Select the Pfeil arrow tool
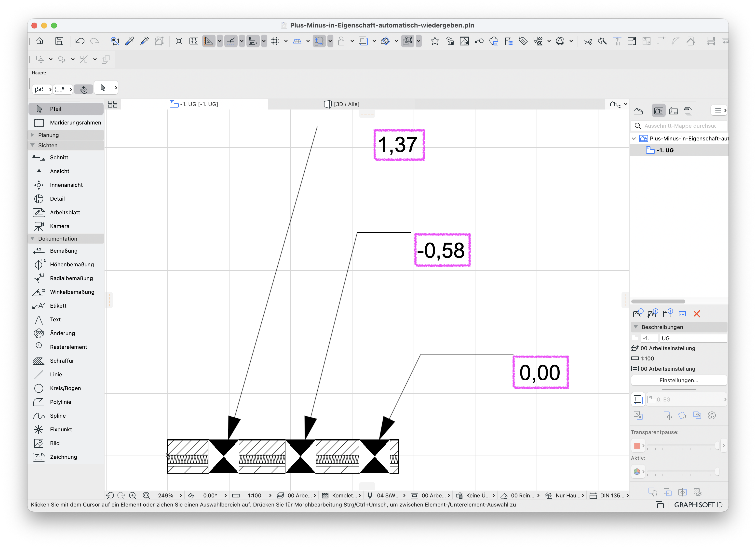 tap(66, 109)
